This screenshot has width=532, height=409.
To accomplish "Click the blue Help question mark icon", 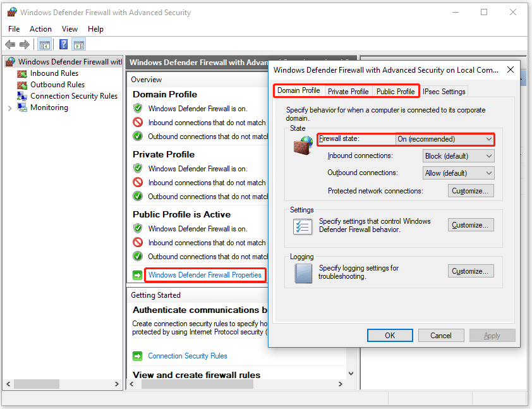I will (x=63, y=44).
